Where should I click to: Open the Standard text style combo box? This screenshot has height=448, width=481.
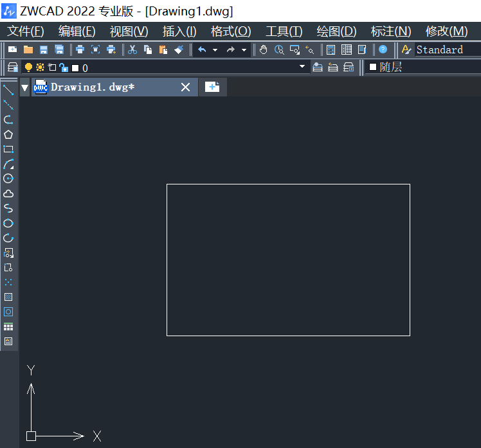(x=448, y=49)
